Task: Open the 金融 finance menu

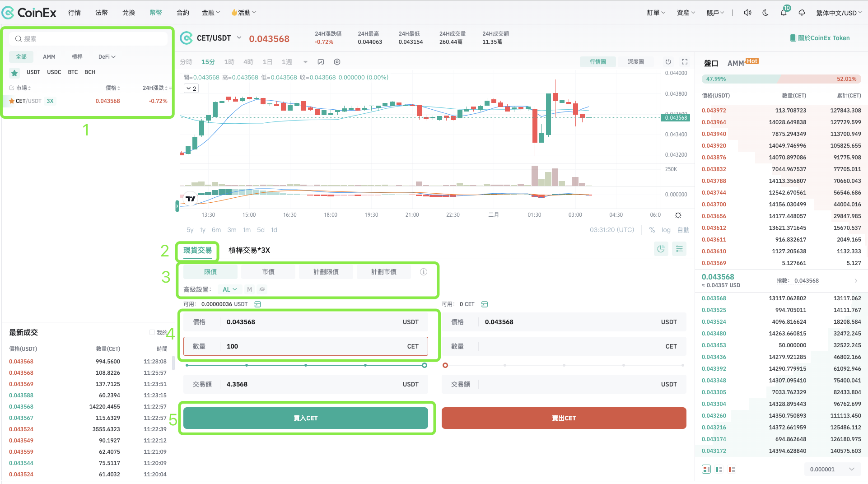Action: pyautogui.click(x=210, y=13)
